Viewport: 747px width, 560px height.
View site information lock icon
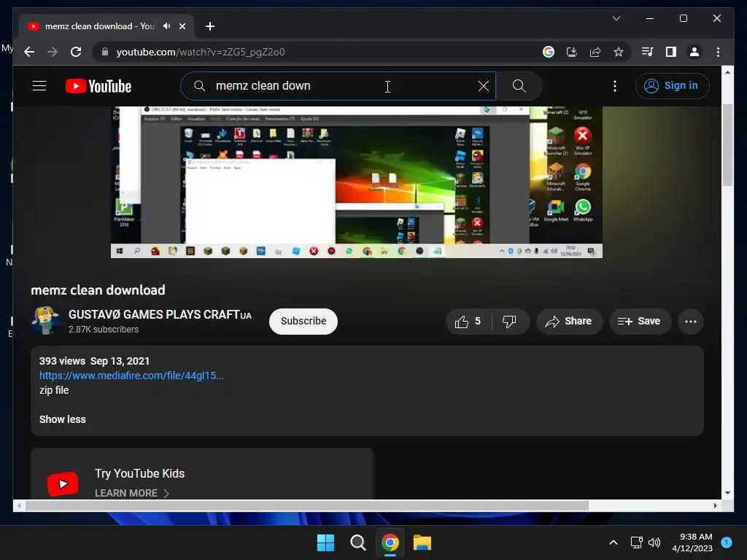(105, 52)
